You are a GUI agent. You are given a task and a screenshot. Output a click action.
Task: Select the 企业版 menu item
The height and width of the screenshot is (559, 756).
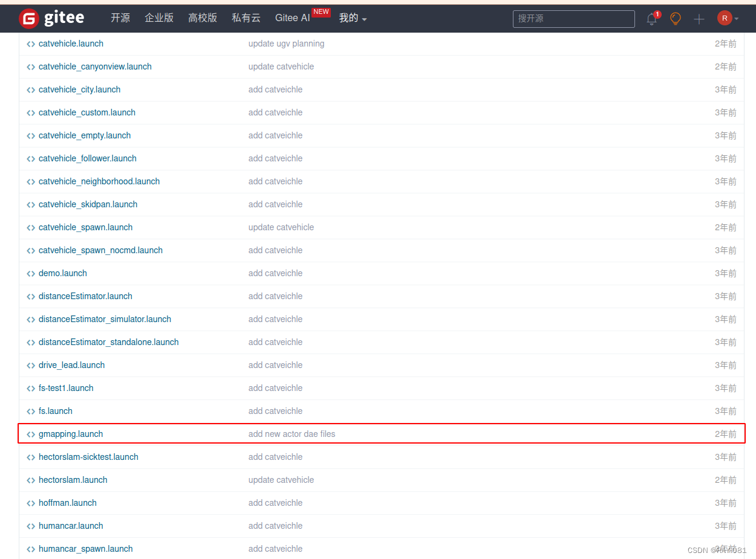click(159, 18)
